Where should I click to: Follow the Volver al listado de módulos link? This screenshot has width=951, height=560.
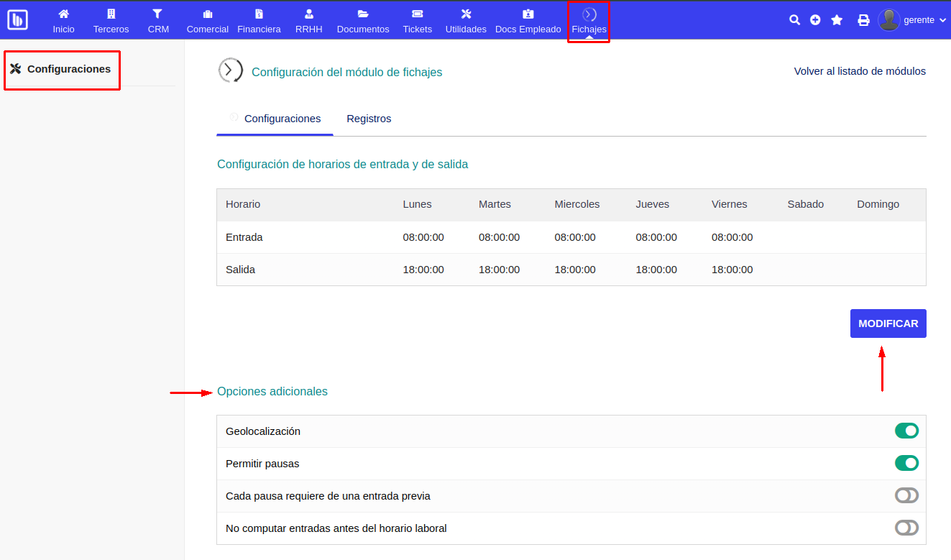click(x=860, y=71)
